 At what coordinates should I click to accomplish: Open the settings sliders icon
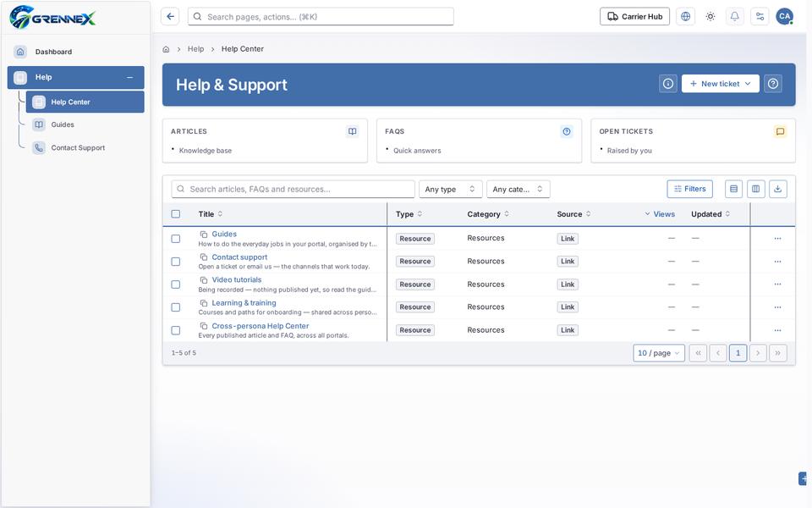(760, 17)
